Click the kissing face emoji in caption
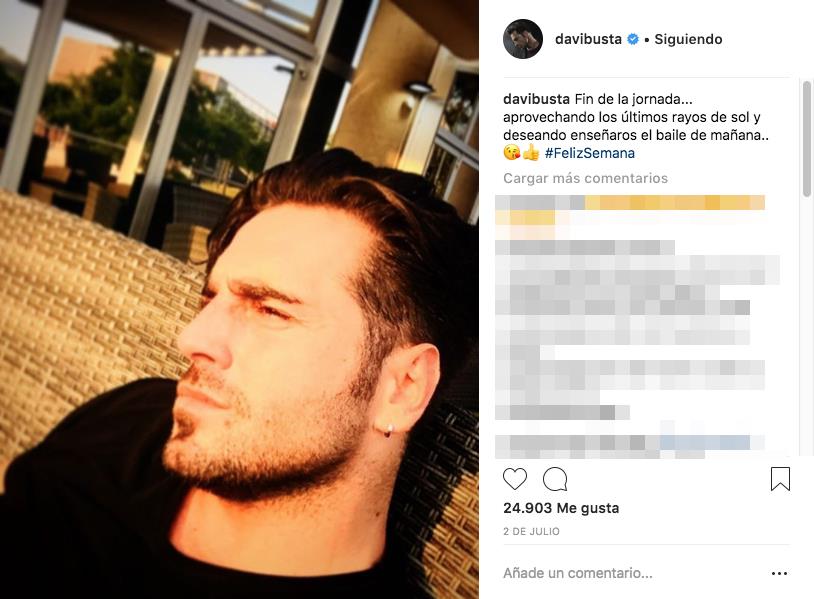The height and width of the screenshot is (599, 814). 511,153
